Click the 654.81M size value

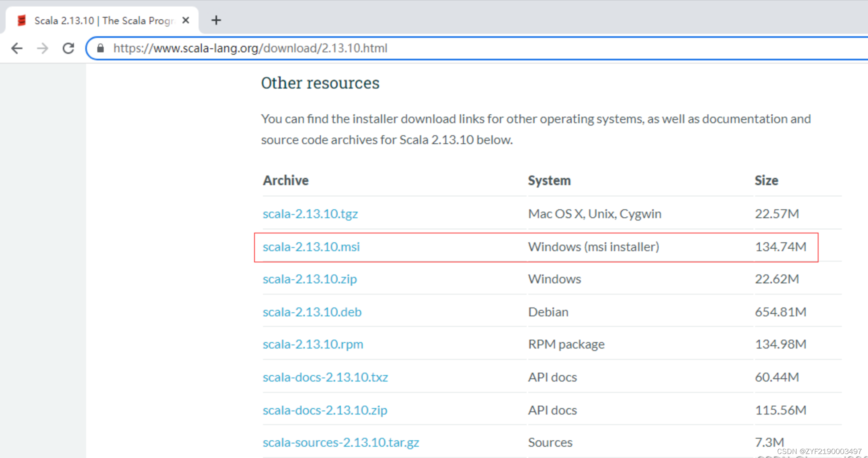coord(781,312)
